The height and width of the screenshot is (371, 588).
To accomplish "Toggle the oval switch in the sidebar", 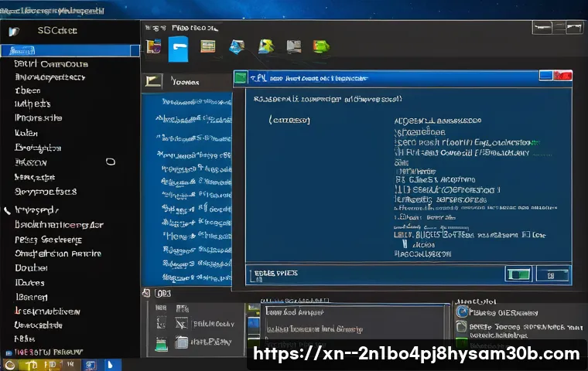I will tap(110, 162).
